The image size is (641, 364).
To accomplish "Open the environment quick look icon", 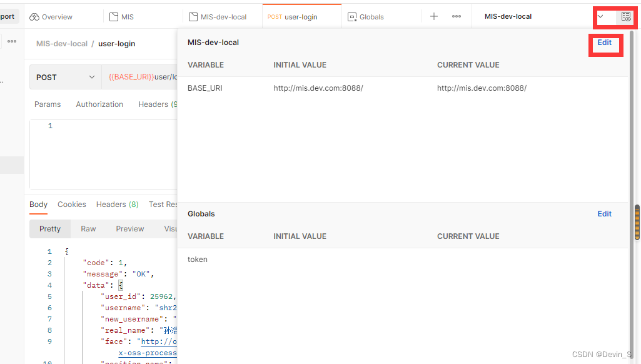I will click(625, 17).
